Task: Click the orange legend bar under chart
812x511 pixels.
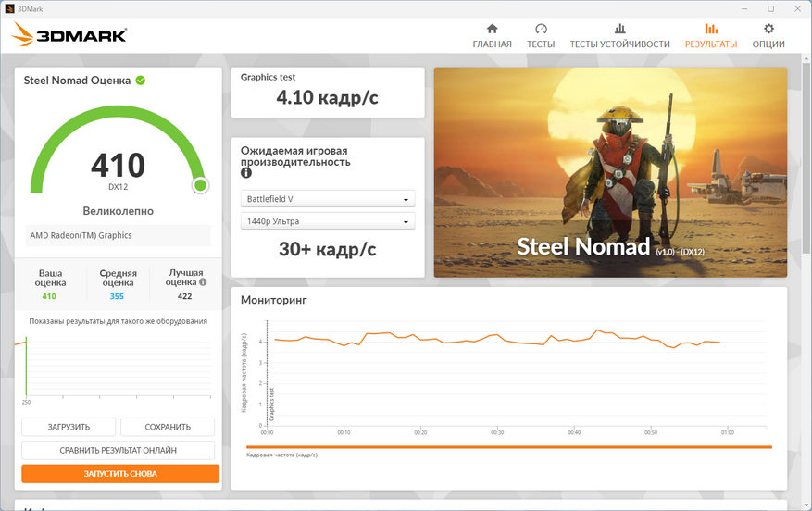Action: 509,447
